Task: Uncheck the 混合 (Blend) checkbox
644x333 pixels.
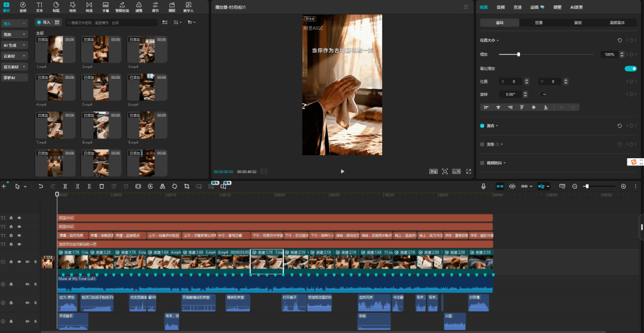Action: click(482, 126)
